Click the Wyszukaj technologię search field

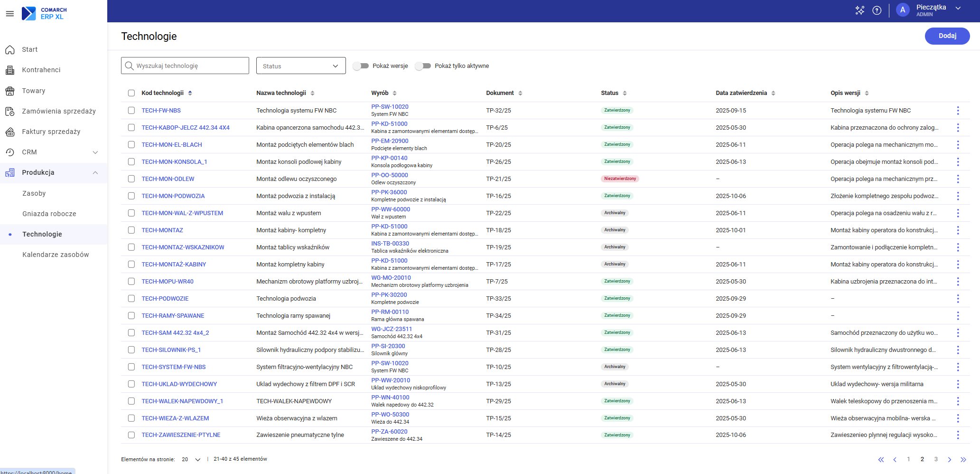pos(185,66)
